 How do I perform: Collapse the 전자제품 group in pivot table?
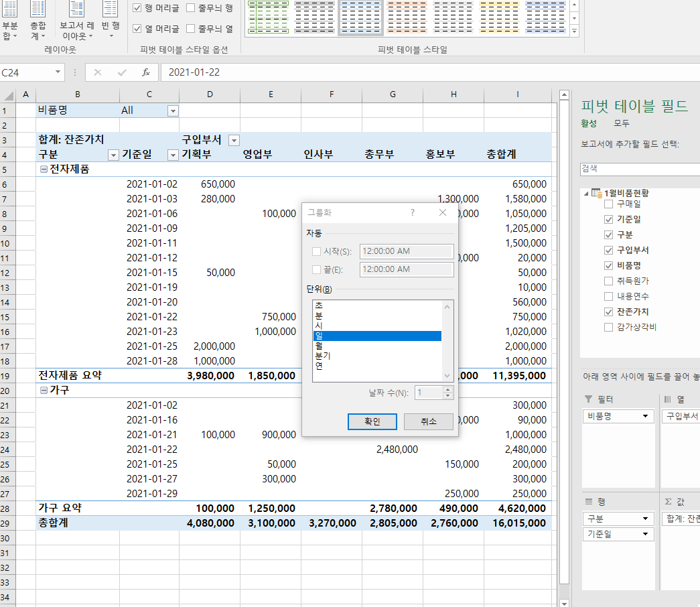(x=44, y=170)
